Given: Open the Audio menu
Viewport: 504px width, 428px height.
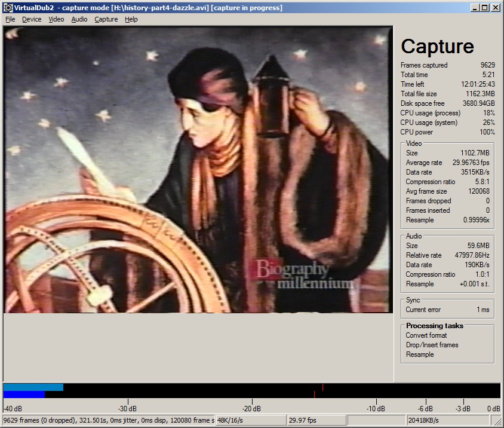Looking at the screenshot, I should [x=79, y=19].
